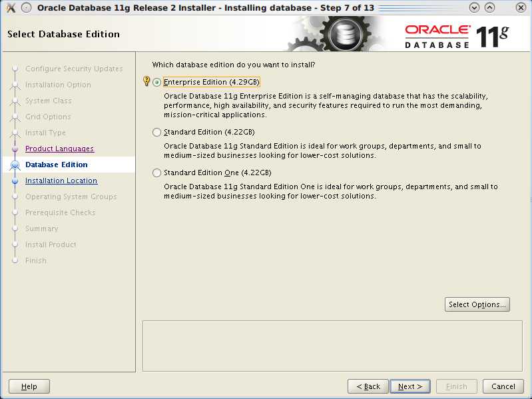Click the Standard Edition One description paragraph

[x=331, y=191]
